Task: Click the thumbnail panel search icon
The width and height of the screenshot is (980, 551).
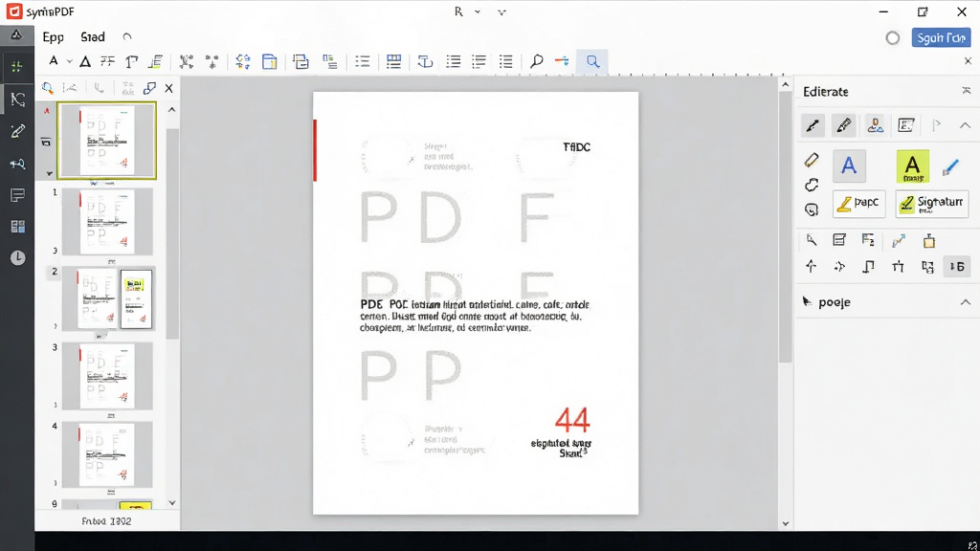Action: click(48, 88)
